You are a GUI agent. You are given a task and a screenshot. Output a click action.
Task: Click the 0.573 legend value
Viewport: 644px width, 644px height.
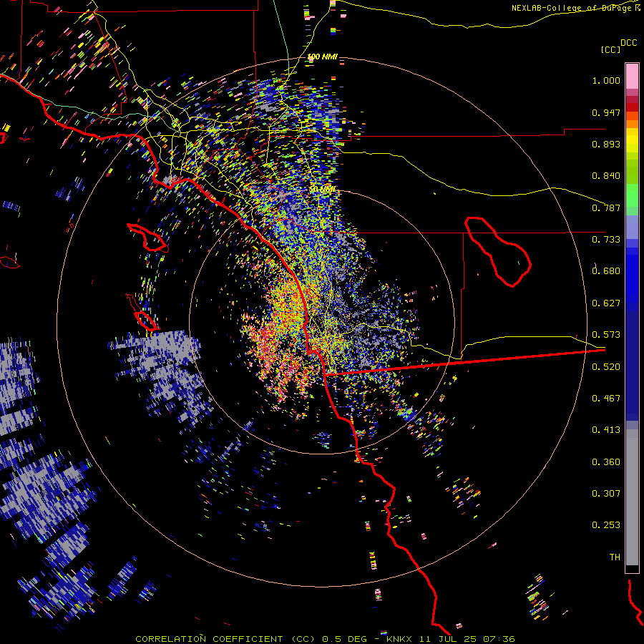coord(606,335)
